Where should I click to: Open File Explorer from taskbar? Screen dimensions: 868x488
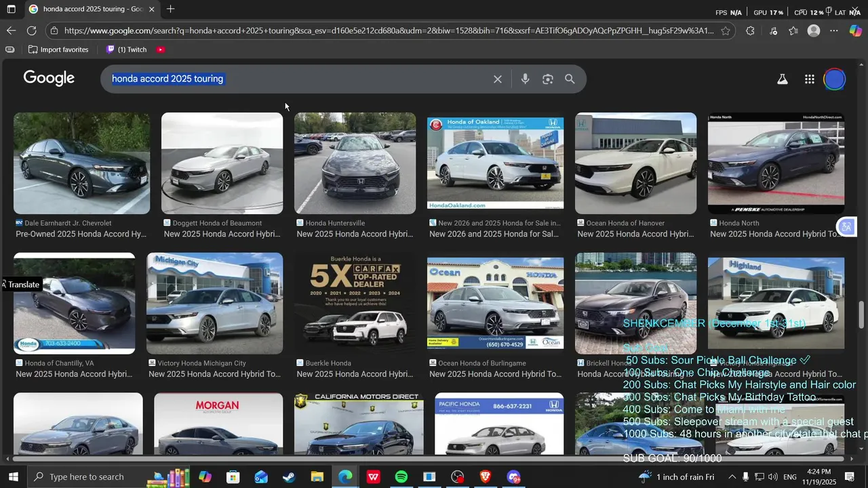click(x=317, y=477)
